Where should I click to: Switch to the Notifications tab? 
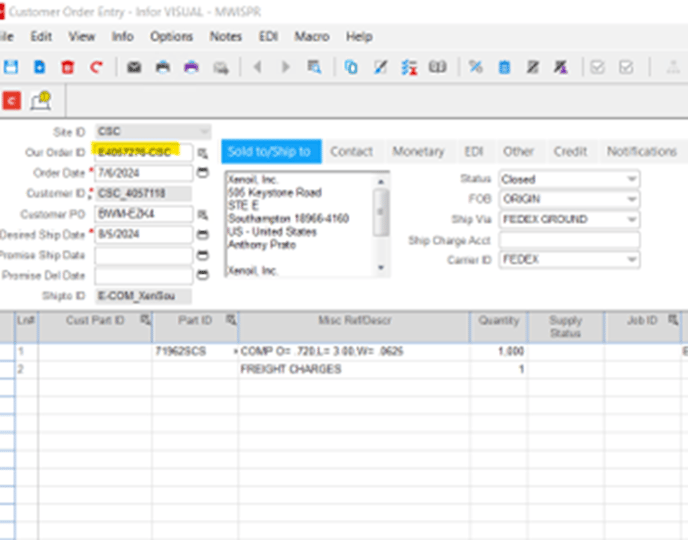click(641, 151)
